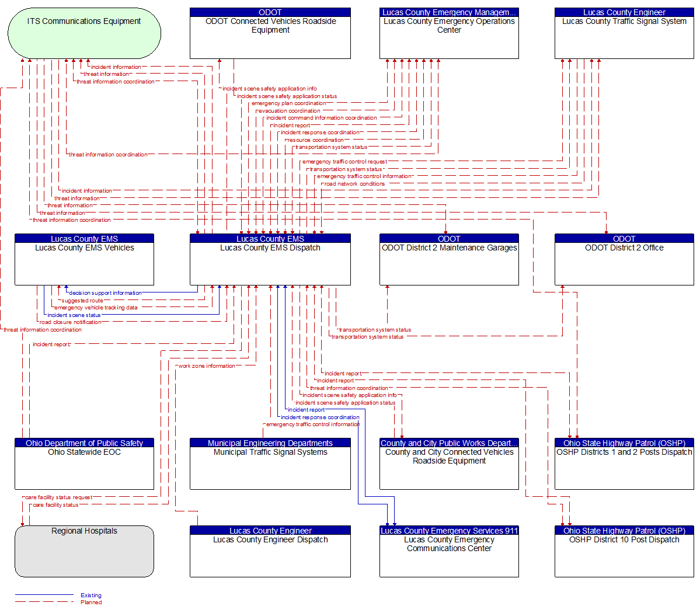
Task: Select Lucas County Emergency Communications Center box
Action: (x=449, y=551)
